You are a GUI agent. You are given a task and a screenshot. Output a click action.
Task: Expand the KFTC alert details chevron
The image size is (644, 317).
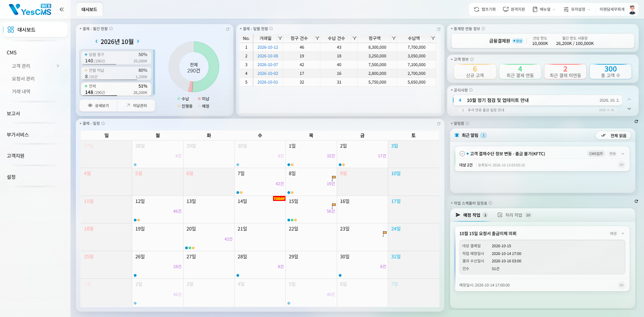coord(623,154)
